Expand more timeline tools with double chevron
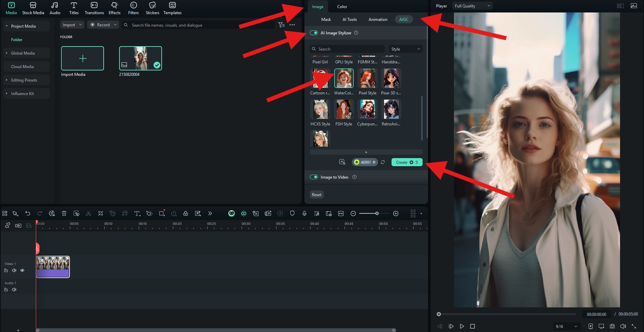644x332 pixels. coord(210,213)
